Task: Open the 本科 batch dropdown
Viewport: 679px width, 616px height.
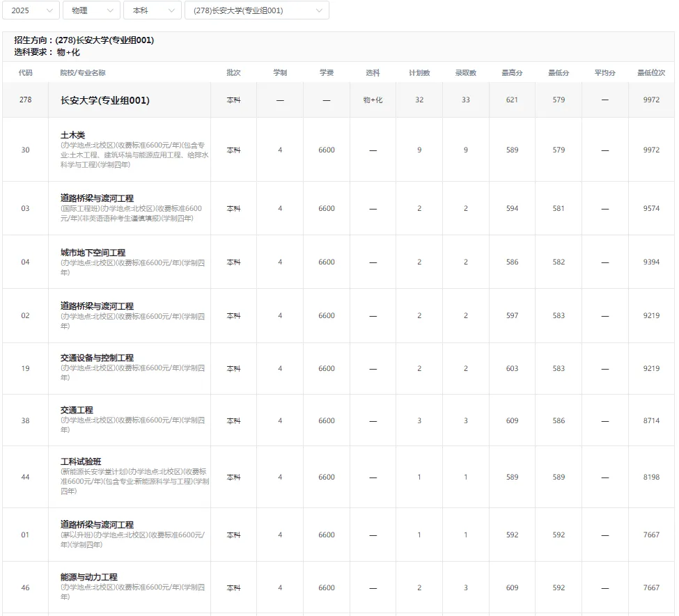Action: (x=152, y=10)
